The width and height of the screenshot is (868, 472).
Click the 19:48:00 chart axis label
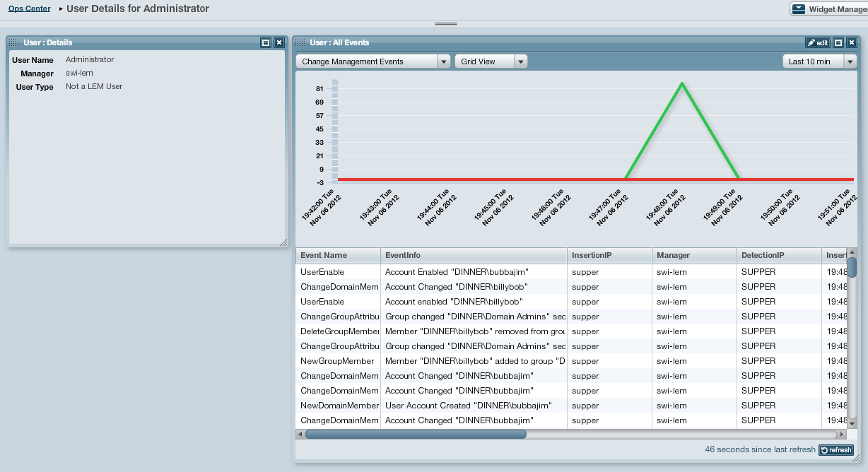(668, 207)
